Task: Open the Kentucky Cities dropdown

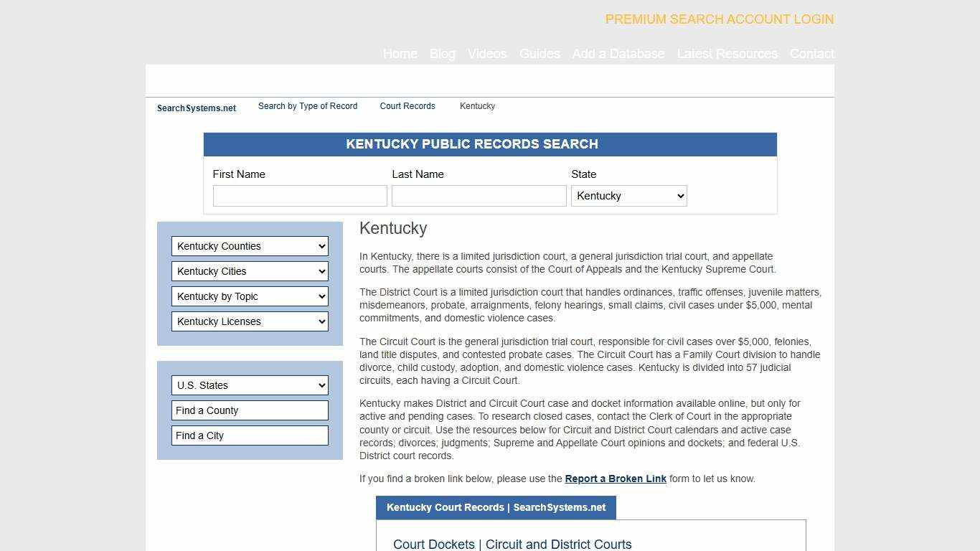Action: pyautogui.click(x=249, y=271)
